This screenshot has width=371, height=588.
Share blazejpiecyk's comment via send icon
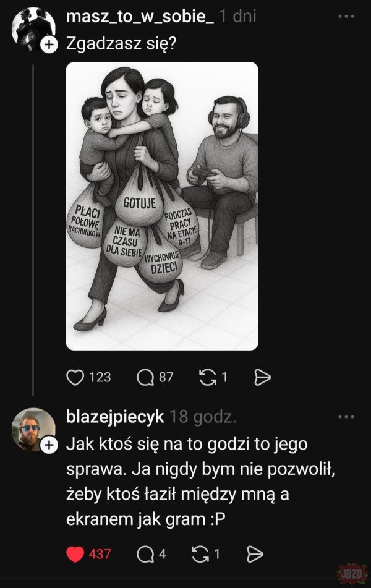pyautogui.click(x=255, y=554)
